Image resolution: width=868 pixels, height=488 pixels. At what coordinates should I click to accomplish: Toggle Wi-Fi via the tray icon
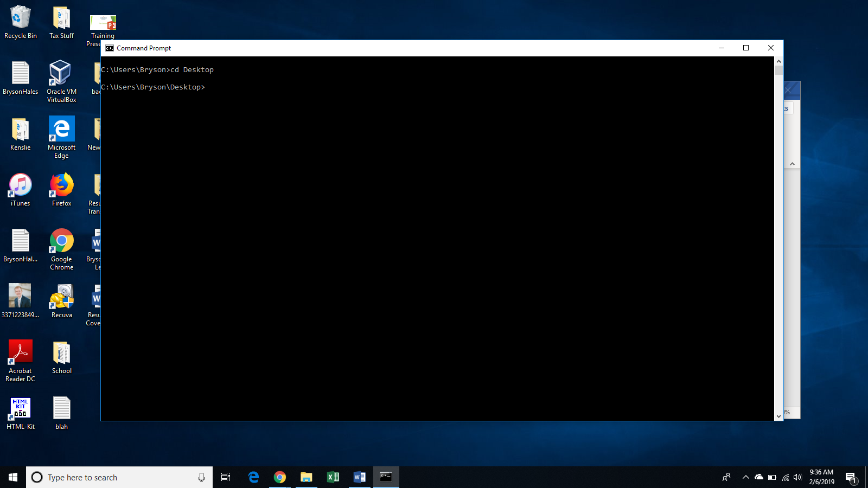point(784,477)
